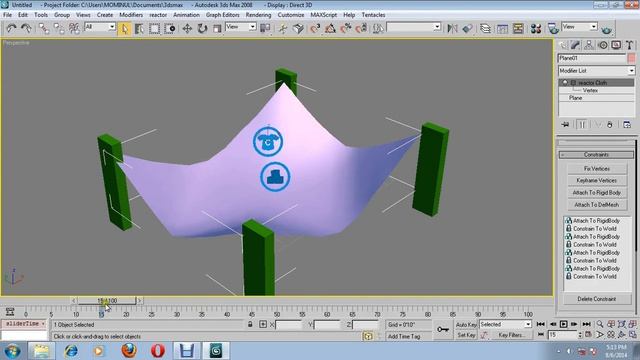Choose the Unlink Selection tool
The width and height of the screenshot is (640, 360).
coord(59,28)
